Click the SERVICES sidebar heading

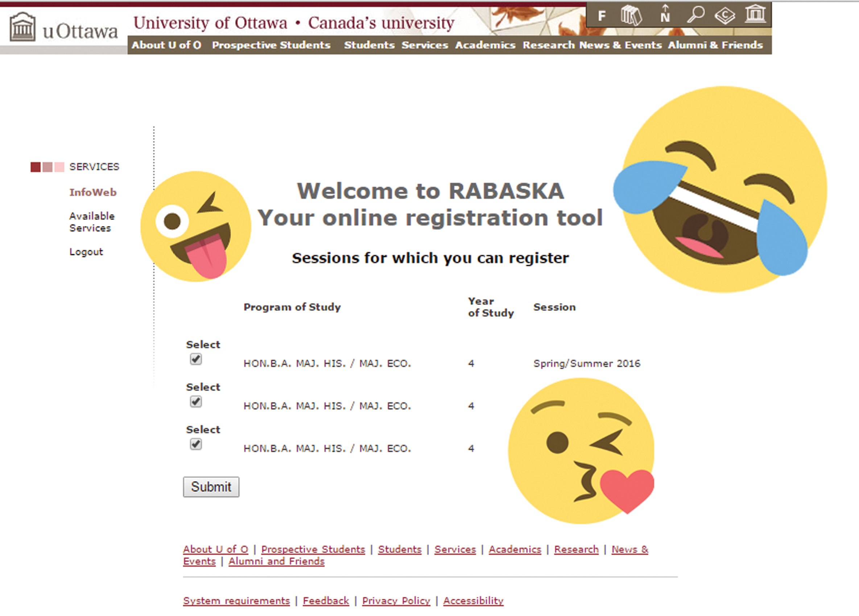pyautogui.click(x=94, y=166)
